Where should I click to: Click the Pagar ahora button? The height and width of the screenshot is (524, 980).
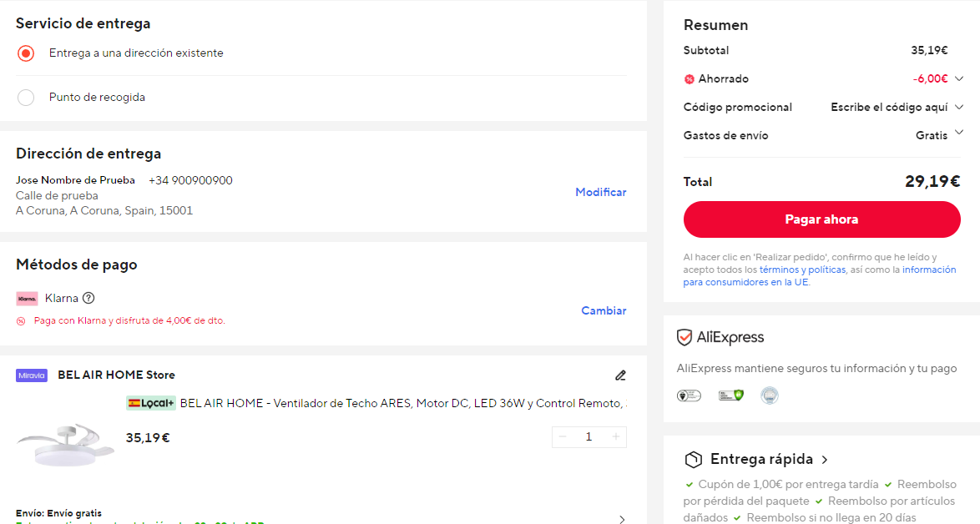coord(822,219)
